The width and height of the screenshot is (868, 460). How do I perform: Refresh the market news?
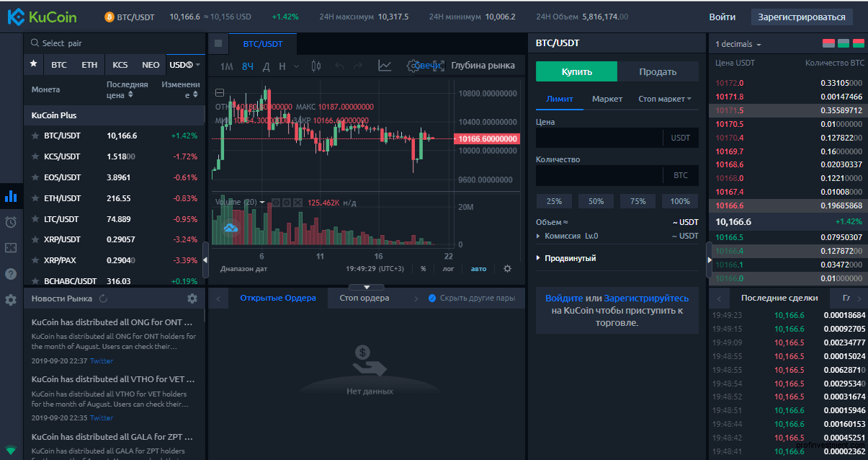[x=103, y=298]
